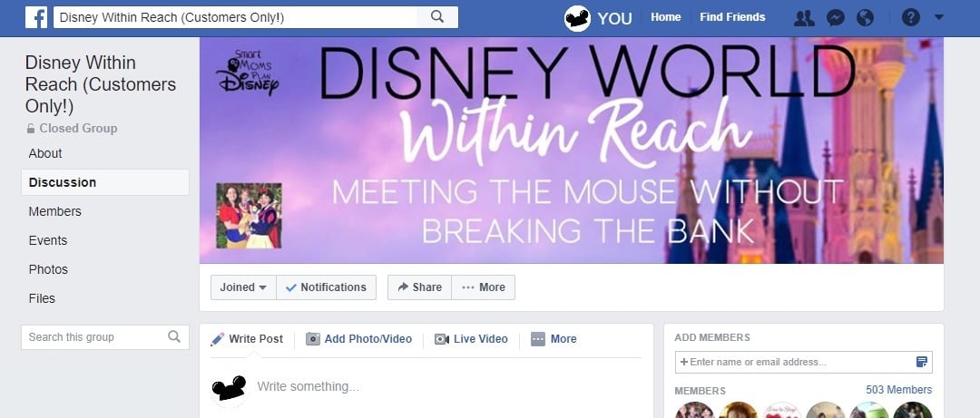
Task: Click the magnifier icon in group search
Action: click(174, 336)
